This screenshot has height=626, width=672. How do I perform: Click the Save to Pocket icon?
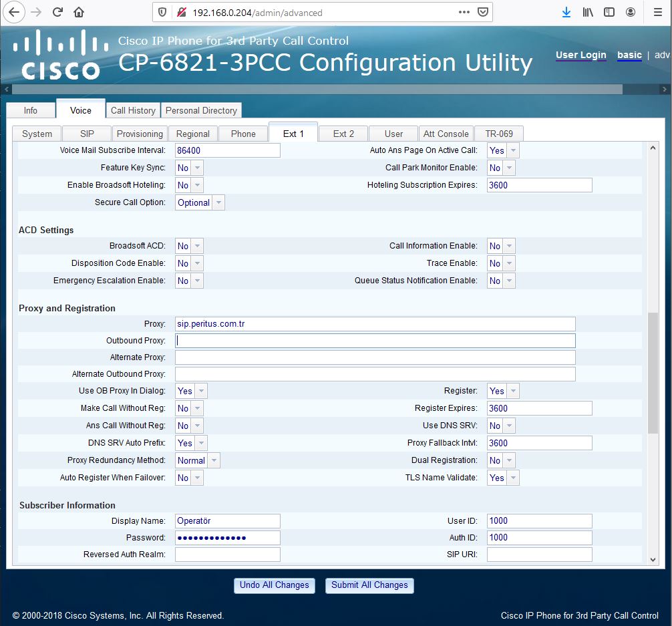(483, 12)
